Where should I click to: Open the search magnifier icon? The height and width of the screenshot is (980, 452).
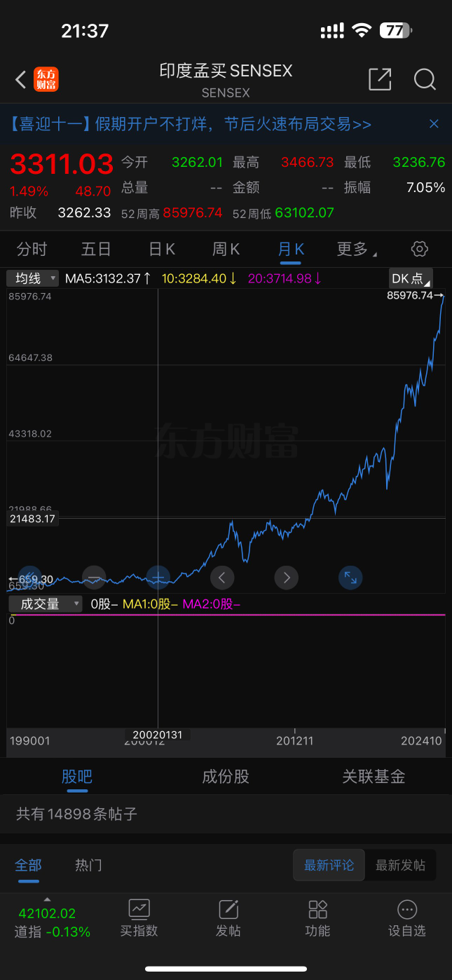coord(425,79)
